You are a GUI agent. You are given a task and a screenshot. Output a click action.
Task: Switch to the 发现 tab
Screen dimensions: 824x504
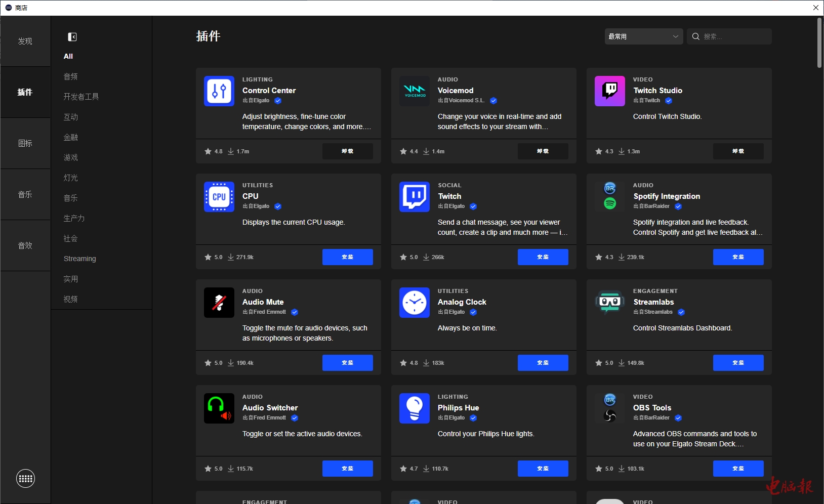click(25, 41)
